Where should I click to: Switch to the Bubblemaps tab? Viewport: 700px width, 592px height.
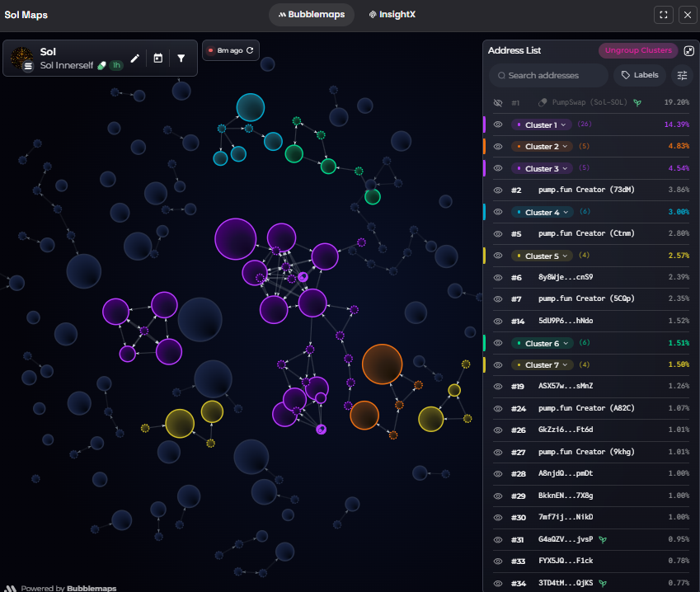(x=312, y=14)
